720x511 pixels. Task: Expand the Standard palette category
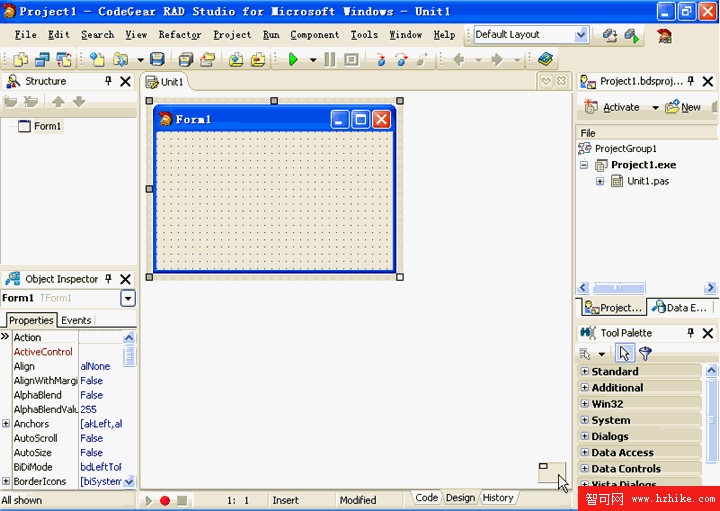click(x=585, y=371)
